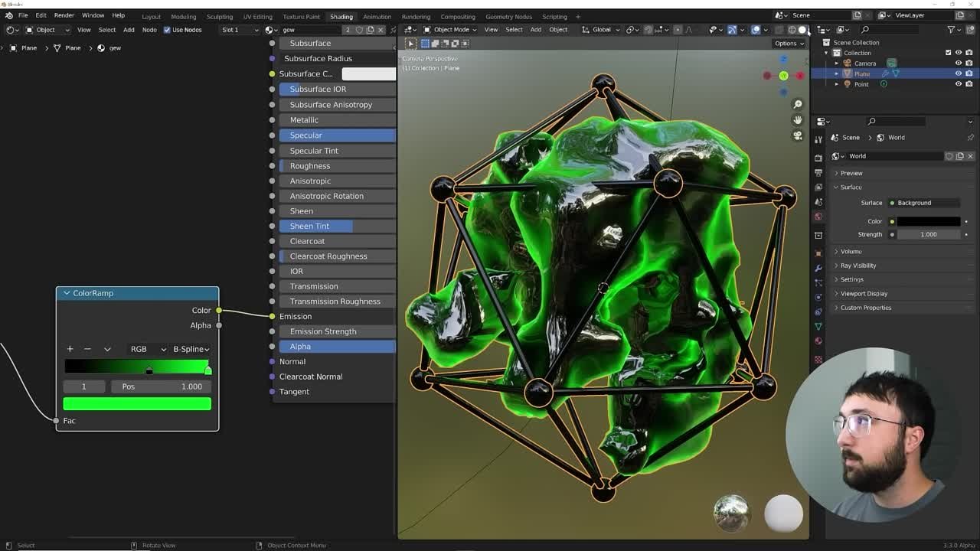The width and height of the screenshot is (980, 551).
Task: Click the green color bar in the ColorRamp node
Action: (x=136, y=403)
